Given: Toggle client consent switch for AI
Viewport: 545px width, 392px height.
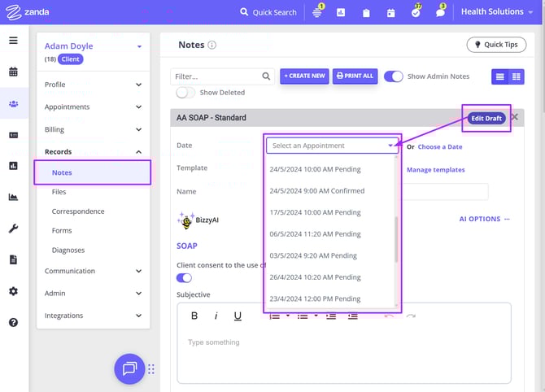Looking at the screenshot, I should (x=185, y=278).
